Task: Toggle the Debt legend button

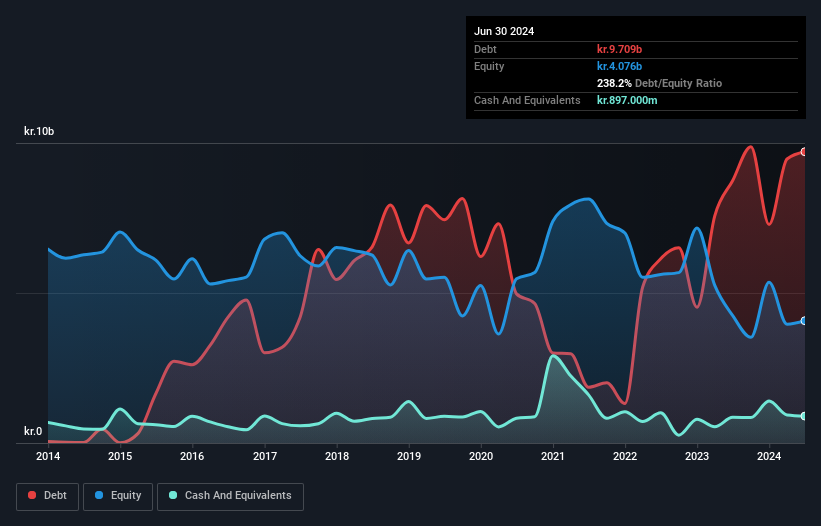Action: [x=48, y=496]
